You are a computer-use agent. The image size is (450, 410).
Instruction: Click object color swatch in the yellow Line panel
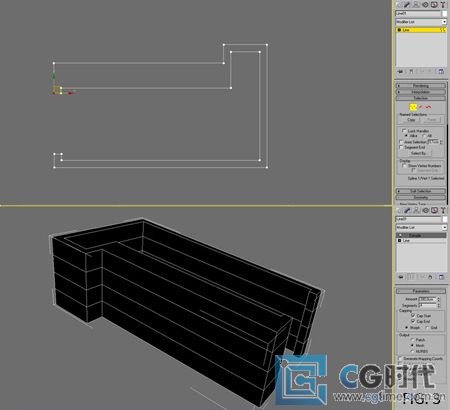(x=444, y=13)
